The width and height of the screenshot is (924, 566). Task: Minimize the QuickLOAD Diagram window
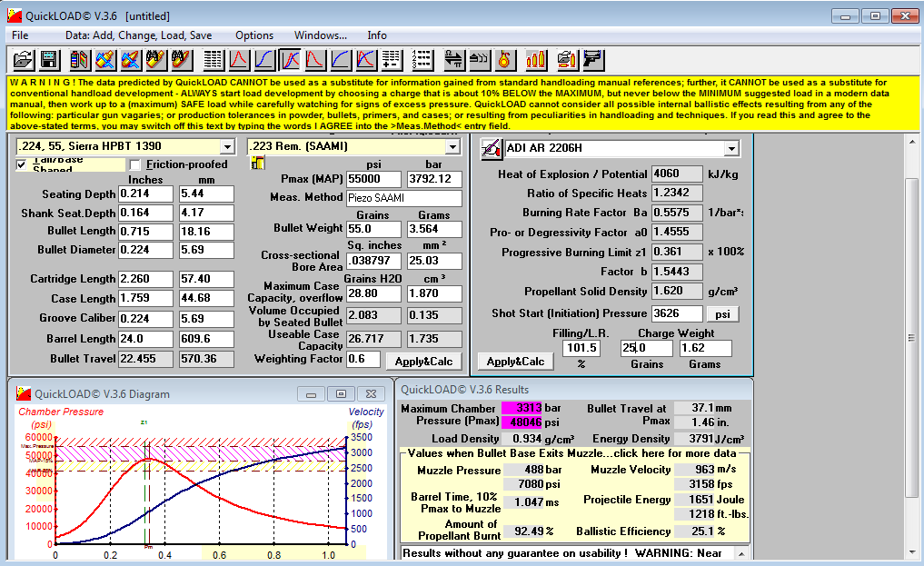point(311,394)
